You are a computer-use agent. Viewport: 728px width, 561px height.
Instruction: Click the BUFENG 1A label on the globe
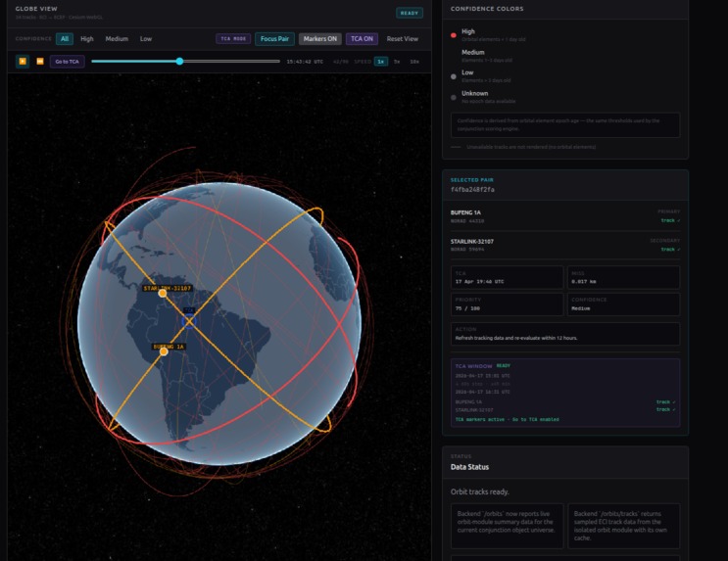pyautogui.click(x=169, y=347)
